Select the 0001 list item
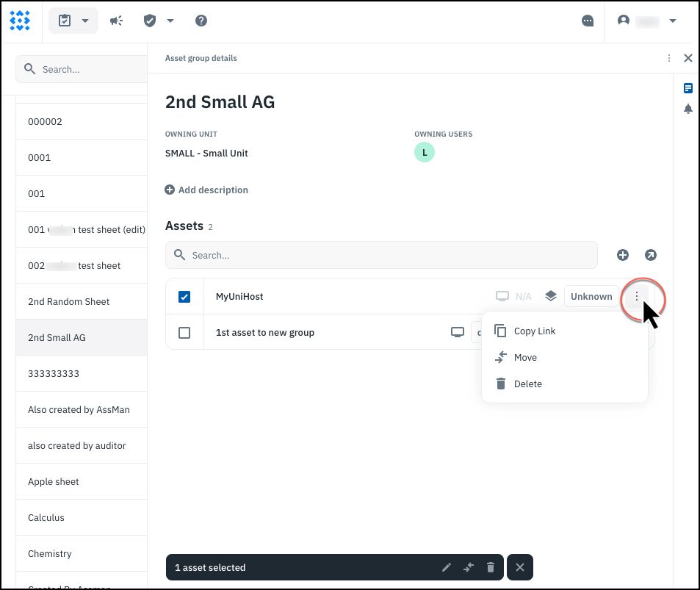 point(82,158)
